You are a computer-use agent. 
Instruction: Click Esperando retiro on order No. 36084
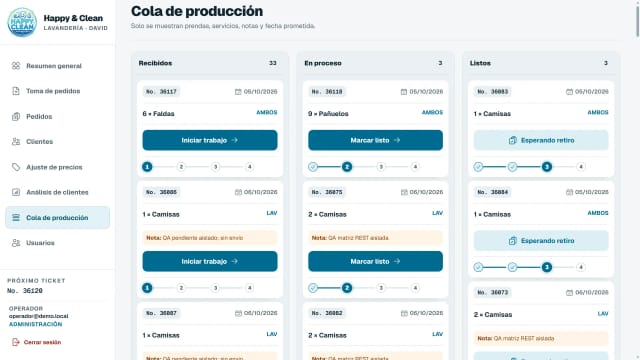click(541, 241)
